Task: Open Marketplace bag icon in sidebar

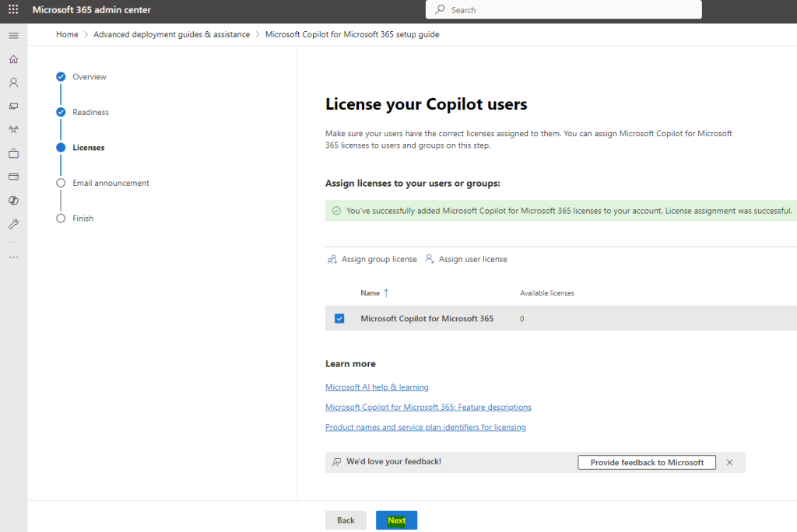Action: click(x=14, y=153)
